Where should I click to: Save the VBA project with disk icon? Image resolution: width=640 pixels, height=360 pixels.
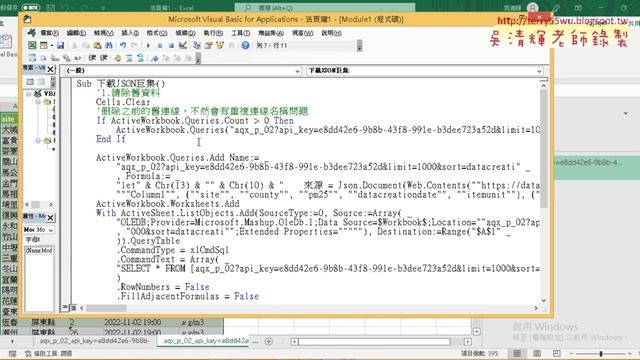click(x=60, y=45)
